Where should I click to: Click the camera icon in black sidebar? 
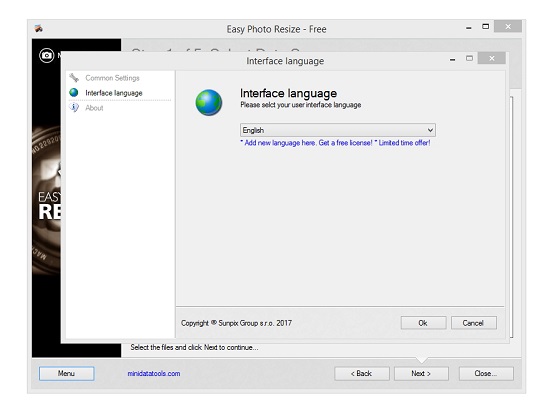coord(47,55)
